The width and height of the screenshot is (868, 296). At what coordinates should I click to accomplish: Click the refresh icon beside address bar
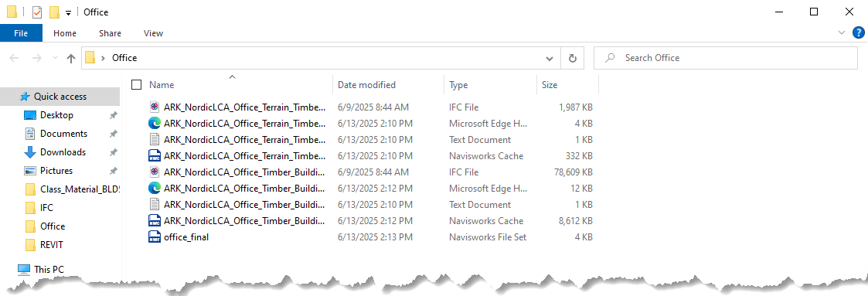[573, 58]
